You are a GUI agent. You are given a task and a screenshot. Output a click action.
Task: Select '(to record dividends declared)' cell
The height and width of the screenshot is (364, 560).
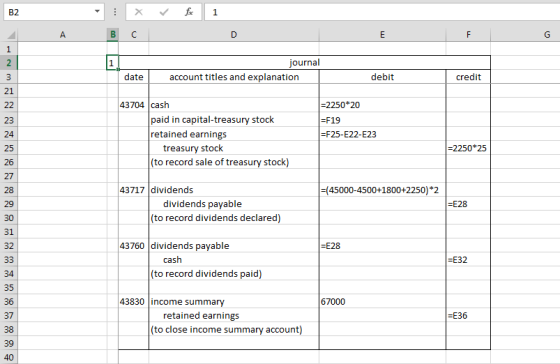[234, 218]
